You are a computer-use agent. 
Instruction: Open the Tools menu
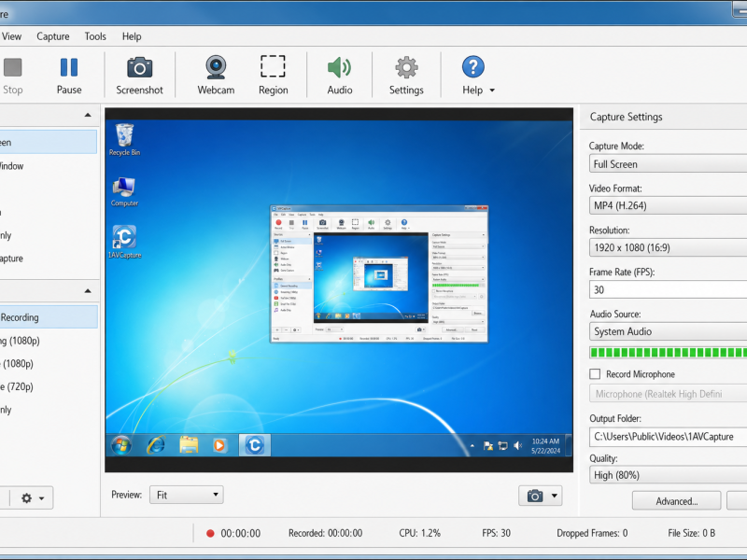[x=95, y=36]
